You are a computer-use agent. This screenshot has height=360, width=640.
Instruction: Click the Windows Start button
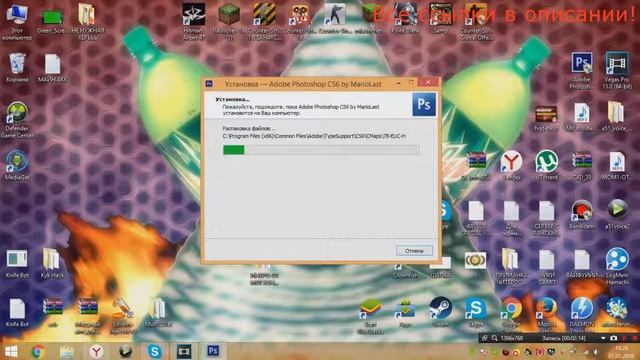[x=11, y=351]
